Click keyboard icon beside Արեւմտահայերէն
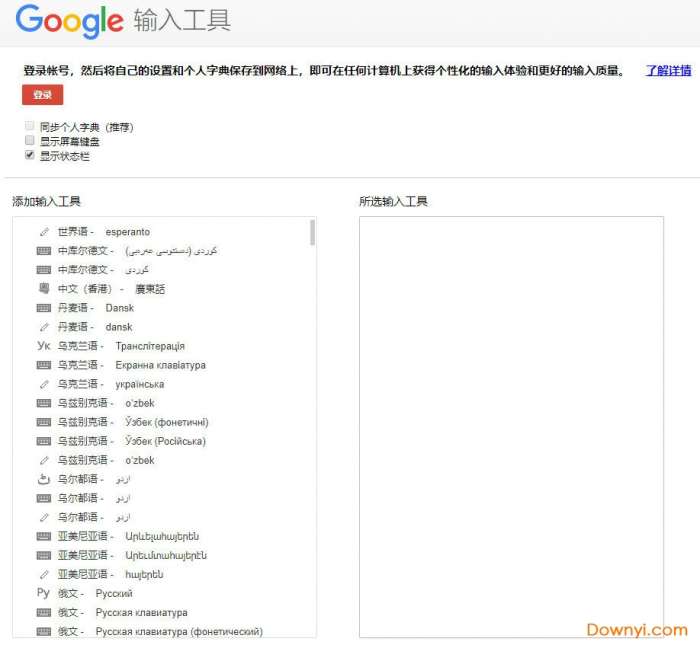 (43, 555)
